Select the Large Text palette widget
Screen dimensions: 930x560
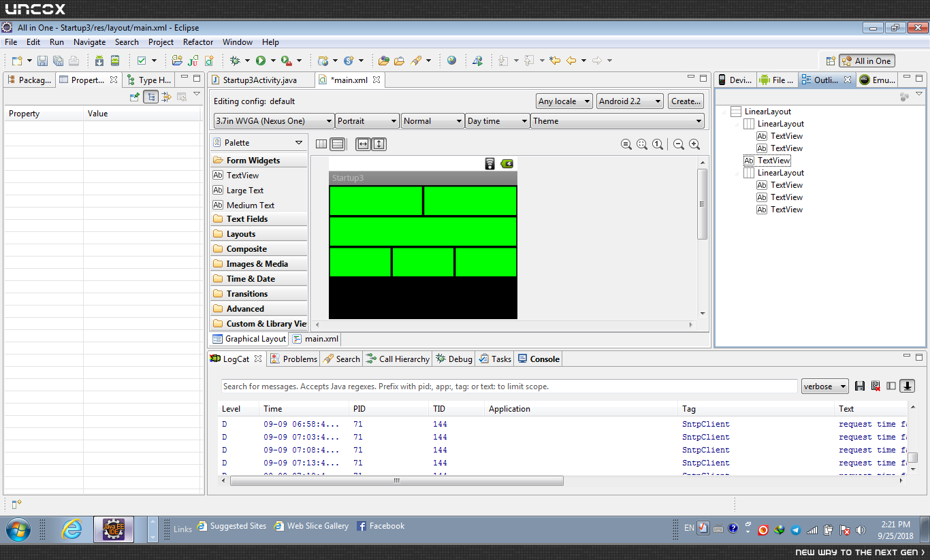(x=245, y=191)
